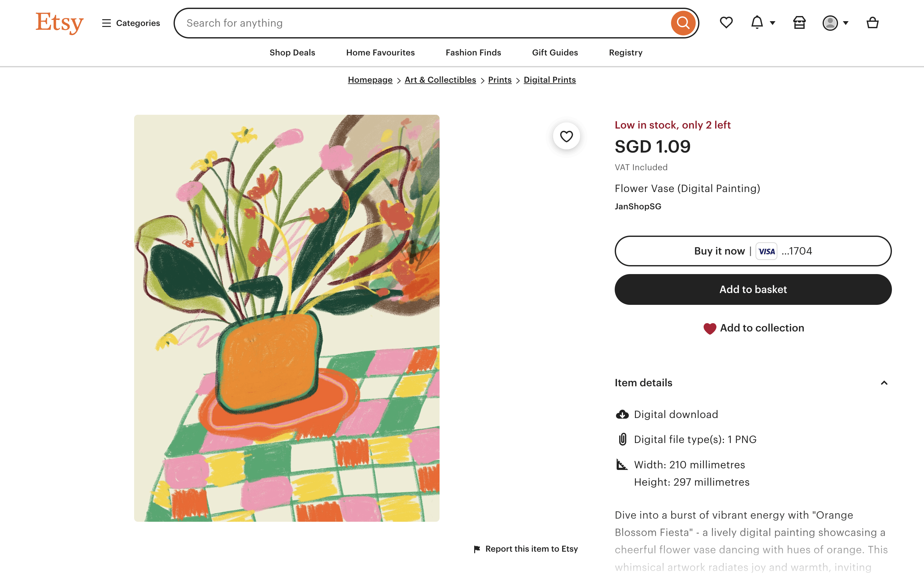Click the notifications bell icon
924x577 pixels.
click(x=757, y=23)
